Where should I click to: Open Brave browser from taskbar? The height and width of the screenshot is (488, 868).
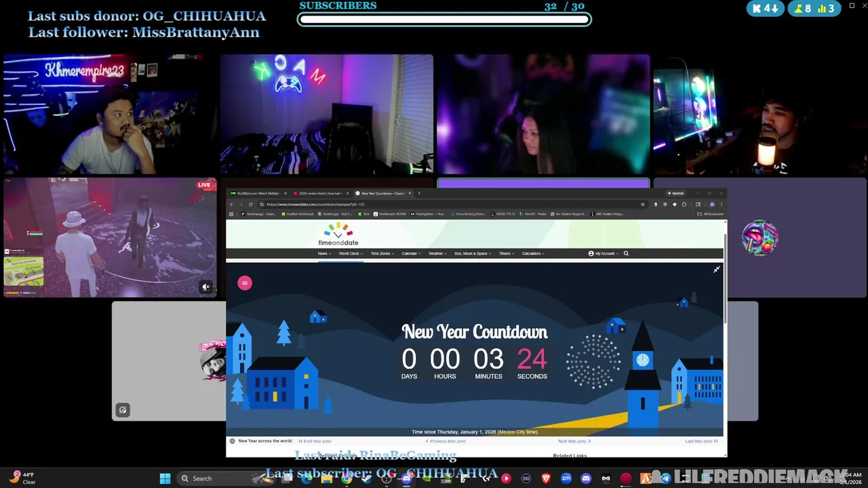point(546,479)
